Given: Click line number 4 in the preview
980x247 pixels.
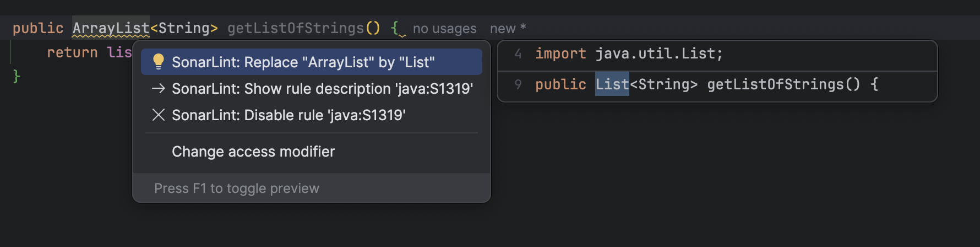Looking at the screenshot, I should (518, 53).
